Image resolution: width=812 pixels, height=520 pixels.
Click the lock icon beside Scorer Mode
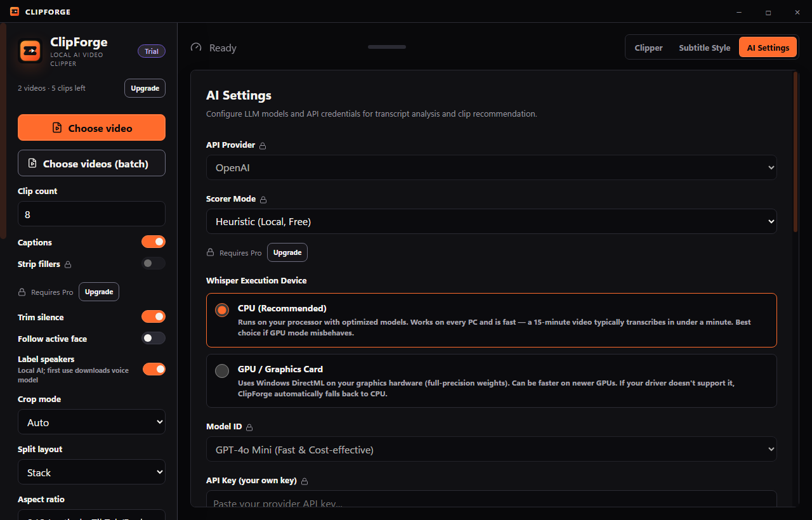click(263, 200)
